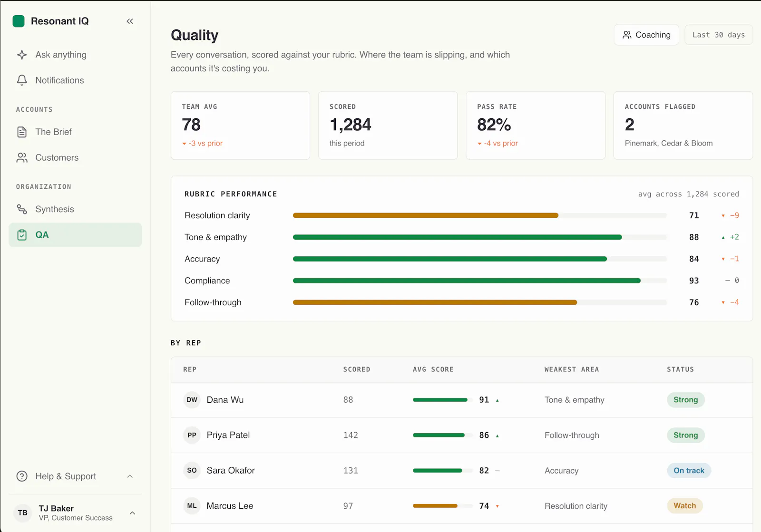Click the Coaching button

[x=646, y=35]
